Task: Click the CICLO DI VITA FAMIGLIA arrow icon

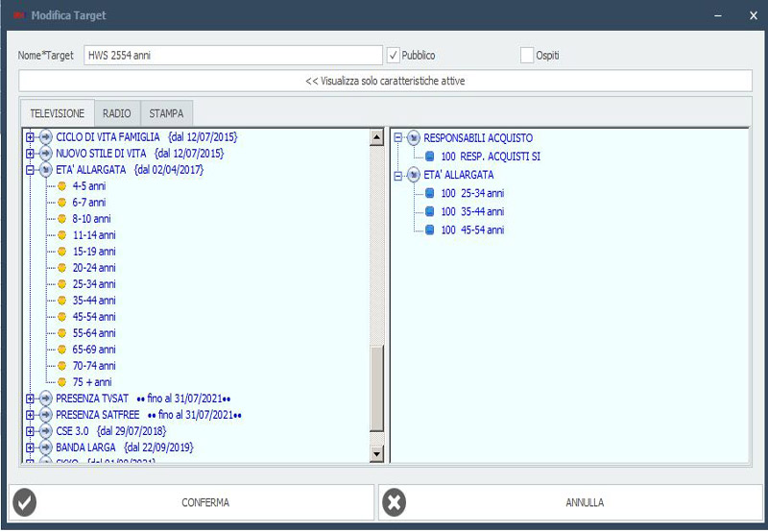Action: [45, 137]
